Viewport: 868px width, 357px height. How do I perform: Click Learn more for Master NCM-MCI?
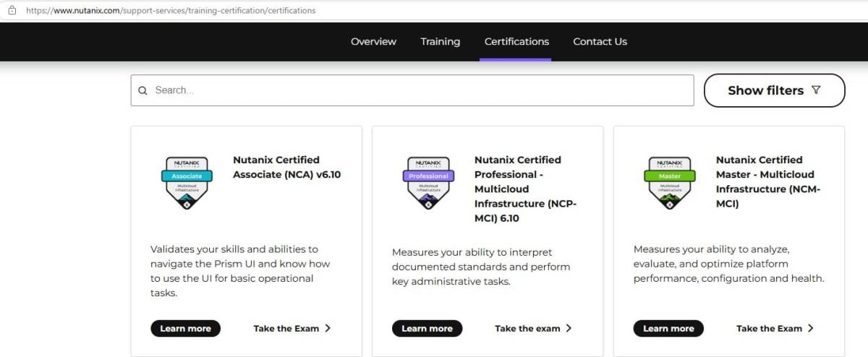[668, 328]
